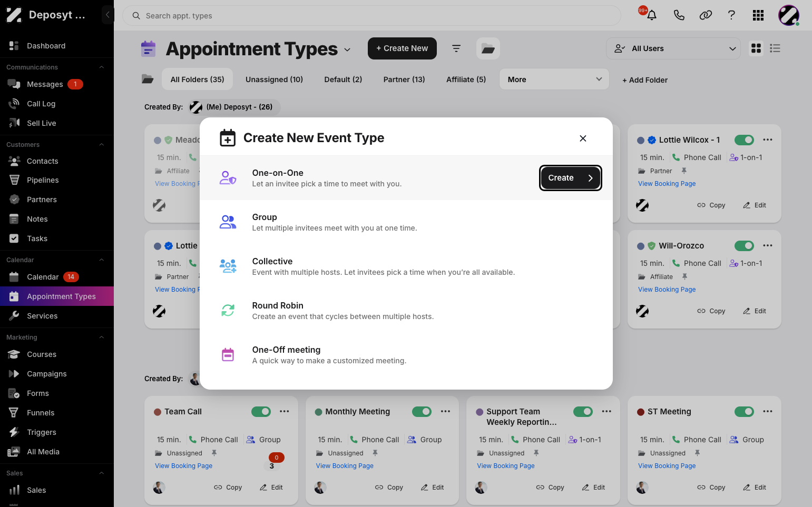812x507 pixels.
Task: Open the More folders dropdown
Action: 554,79
